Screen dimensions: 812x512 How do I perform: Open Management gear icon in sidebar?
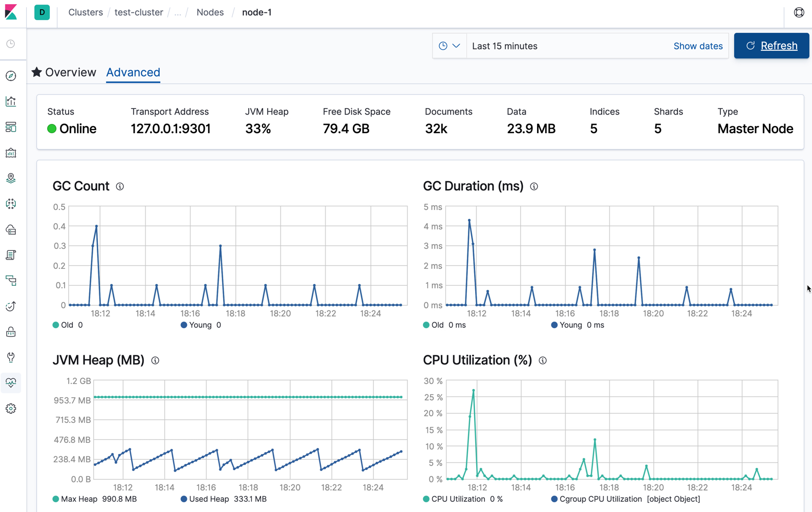click(11, 409)
